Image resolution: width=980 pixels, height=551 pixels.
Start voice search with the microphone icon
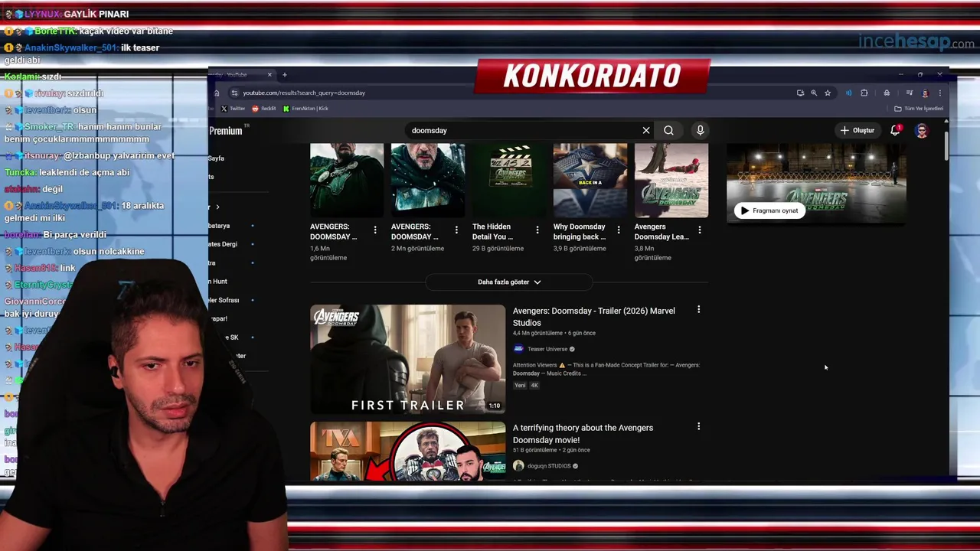[700, 130]
